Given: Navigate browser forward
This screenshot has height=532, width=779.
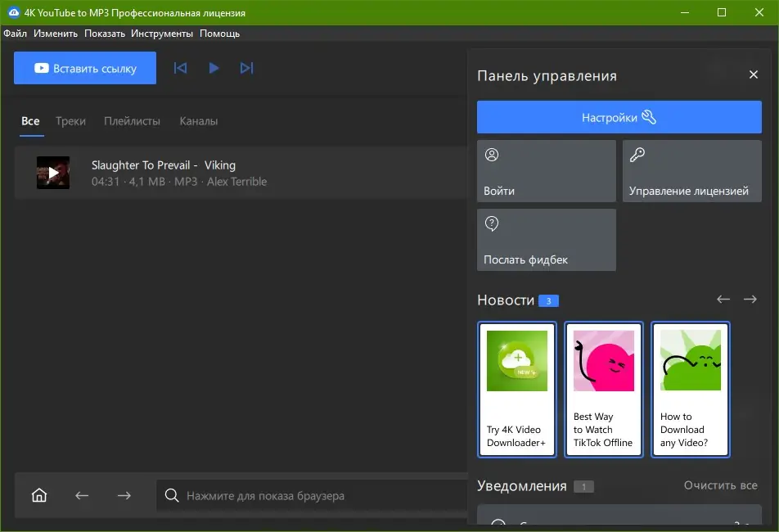Looking at the screenshot, I should point(124,495).
